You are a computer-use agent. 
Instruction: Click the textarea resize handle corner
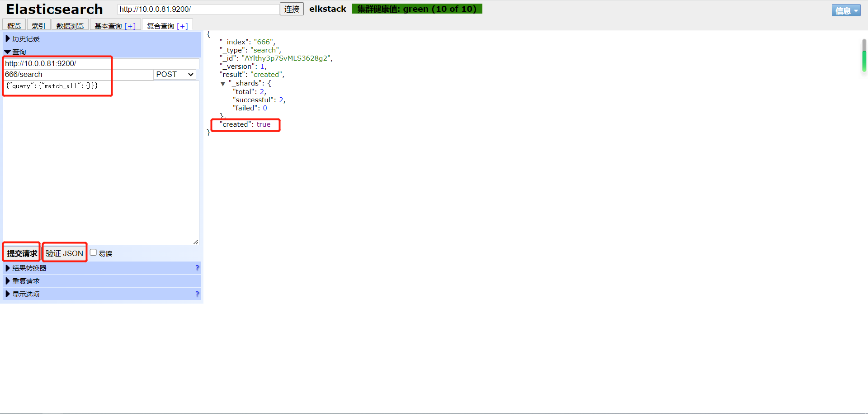[x=196, y=242]
